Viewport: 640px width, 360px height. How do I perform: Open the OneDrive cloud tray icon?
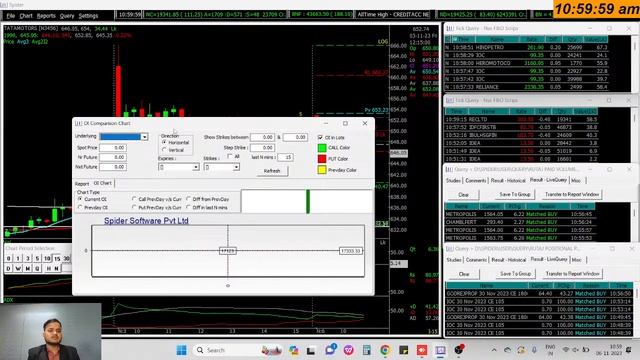[x=507, y=350]
